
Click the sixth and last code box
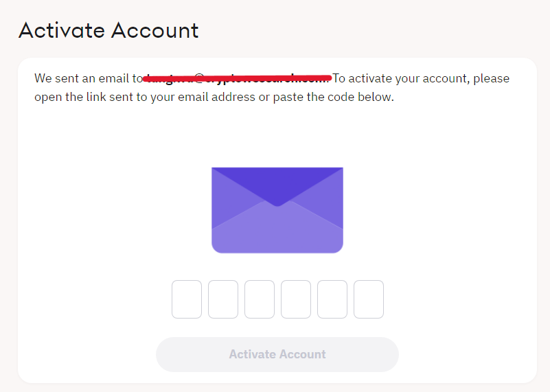(x=369, y=299)
